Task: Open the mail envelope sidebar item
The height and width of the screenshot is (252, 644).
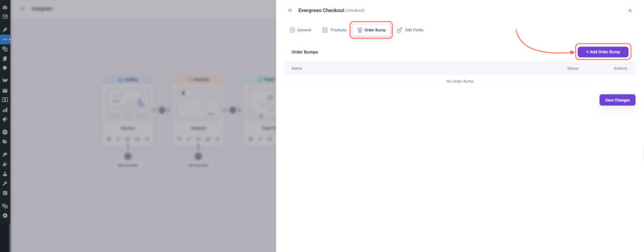Action: coord(5,17)
